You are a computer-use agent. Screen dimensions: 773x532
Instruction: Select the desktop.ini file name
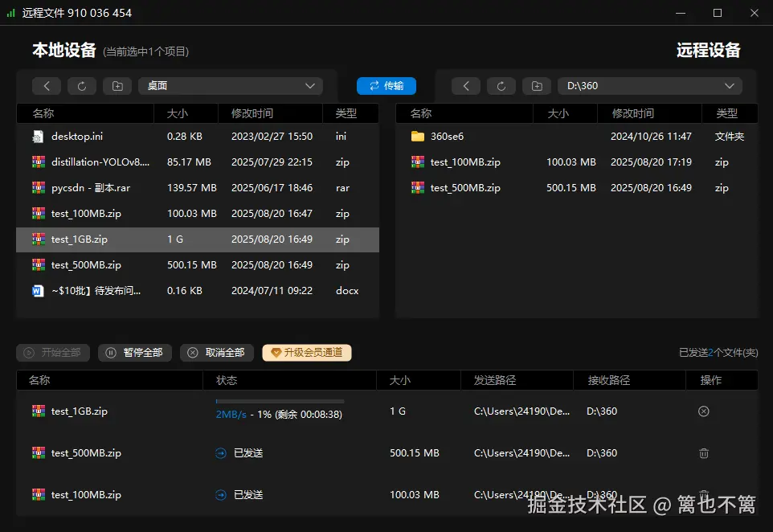(x=77, y=136)
